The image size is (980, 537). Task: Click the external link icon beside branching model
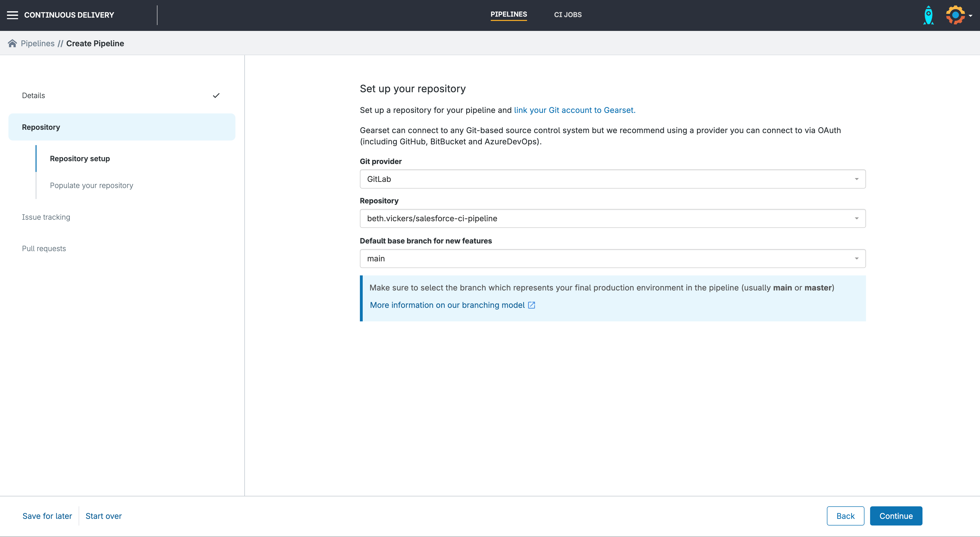point(531,305)
